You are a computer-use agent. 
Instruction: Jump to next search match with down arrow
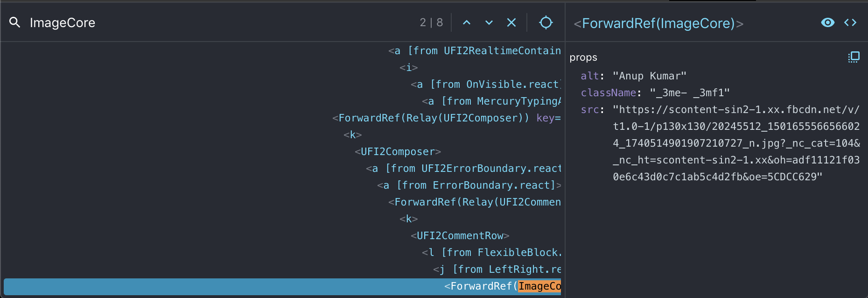coord(489,22)
